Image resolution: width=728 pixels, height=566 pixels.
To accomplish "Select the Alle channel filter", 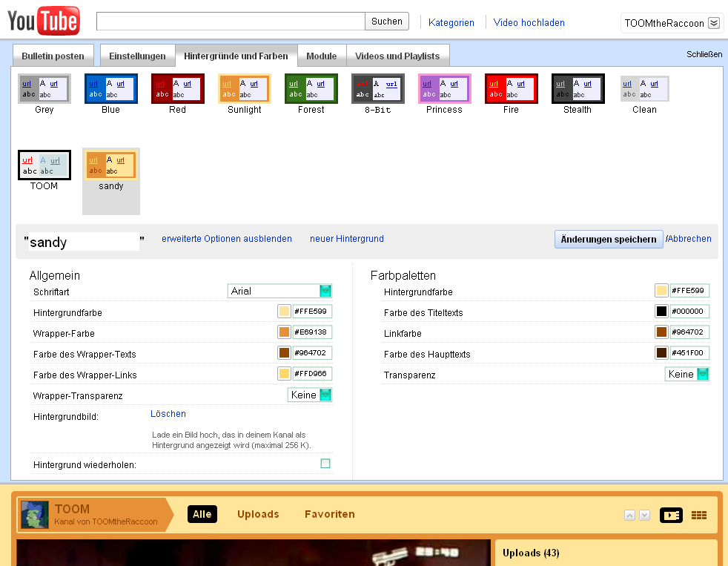I will pos(202,514).
